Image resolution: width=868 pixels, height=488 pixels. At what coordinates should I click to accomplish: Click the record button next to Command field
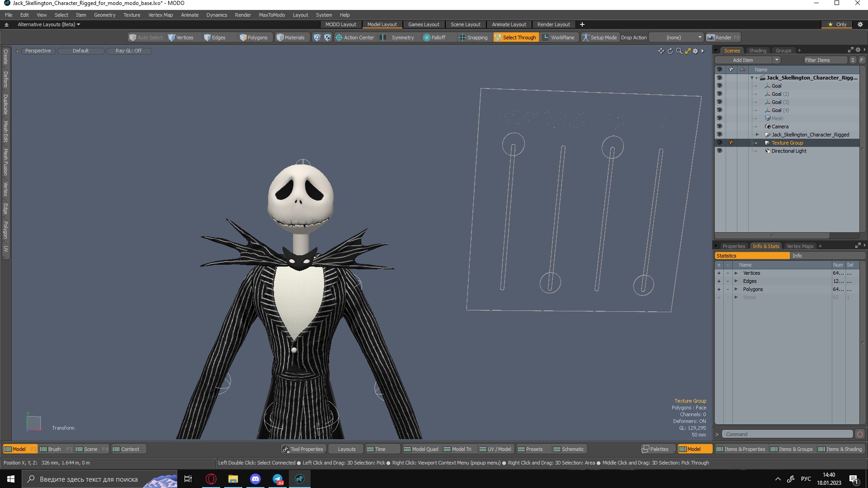(859, 434)
